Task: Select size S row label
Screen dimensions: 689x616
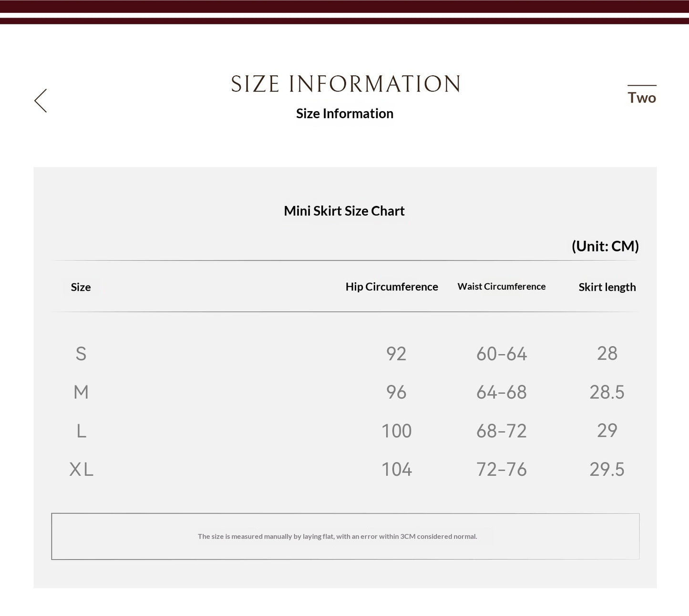Action: pyautogui.click(x=81, y=354)
